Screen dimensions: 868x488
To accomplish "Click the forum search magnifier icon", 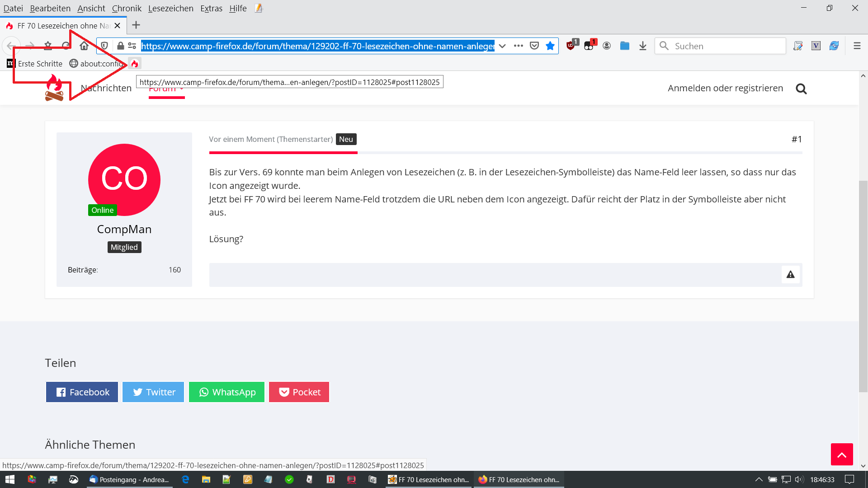I will pos(801,89).
